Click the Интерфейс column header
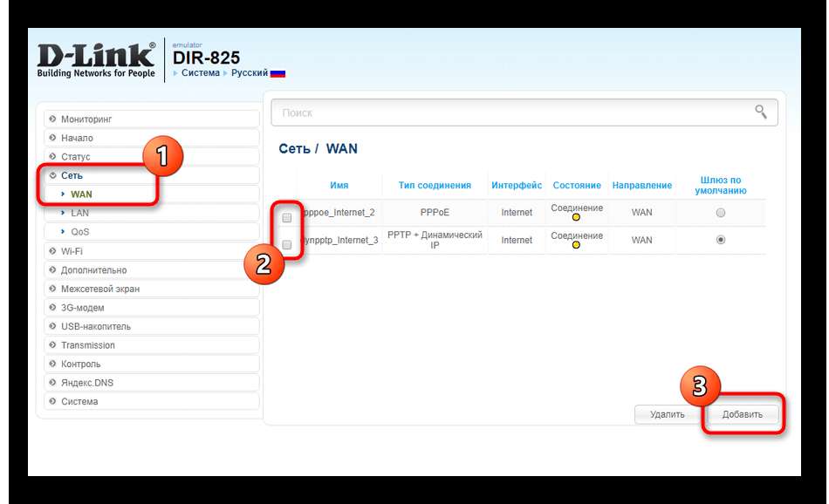Screen dimensions: 829x504 pyautogui.click(x=517, y=186)
